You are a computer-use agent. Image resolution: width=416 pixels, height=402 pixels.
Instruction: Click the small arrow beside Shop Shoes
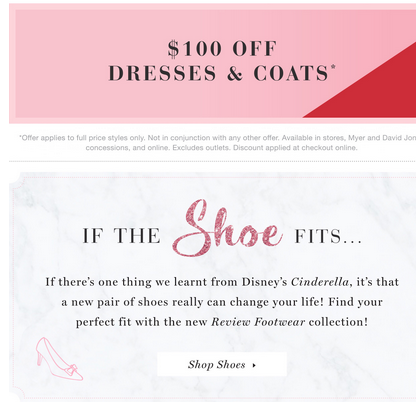pyautogui.click(x=254, y=365)
